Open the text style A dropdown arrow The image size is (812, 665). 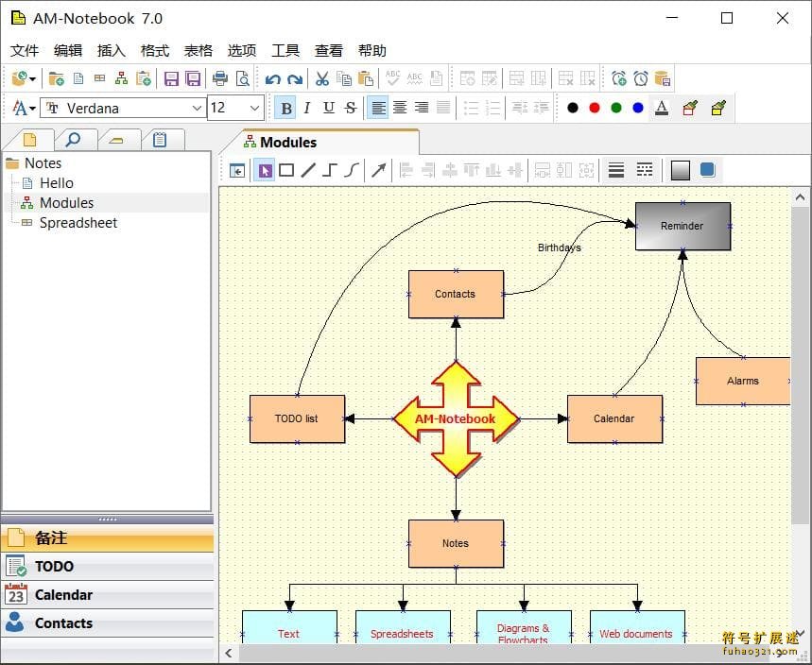click(32, 109)
